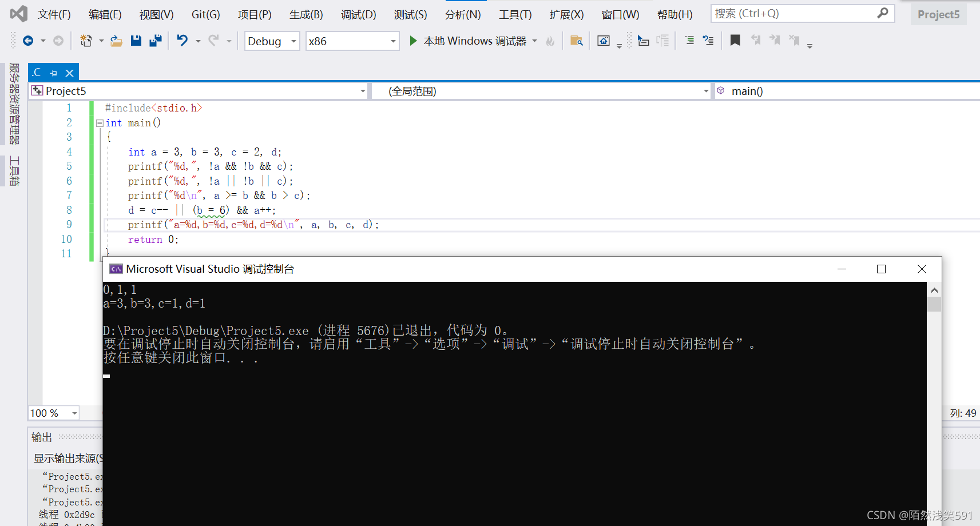The height and width of the screenshot is (526, 980).
Task: Open the 分析(N) menu
Action: click(463, 14)
